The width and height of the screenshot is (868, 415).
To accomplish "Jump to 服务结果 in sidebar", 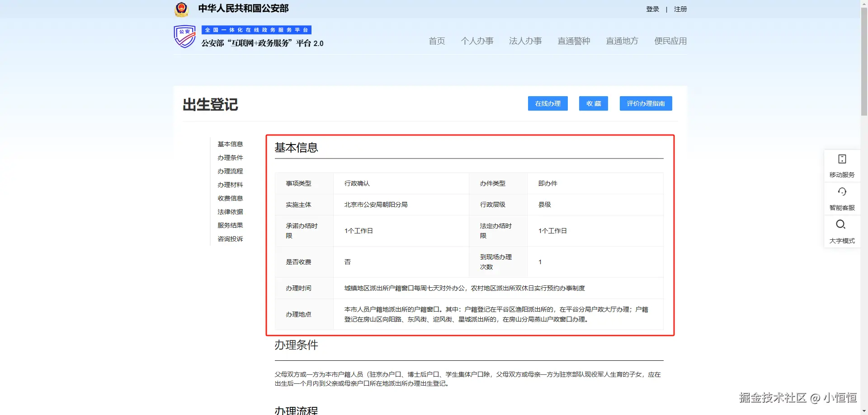I will tap(230, 225).
